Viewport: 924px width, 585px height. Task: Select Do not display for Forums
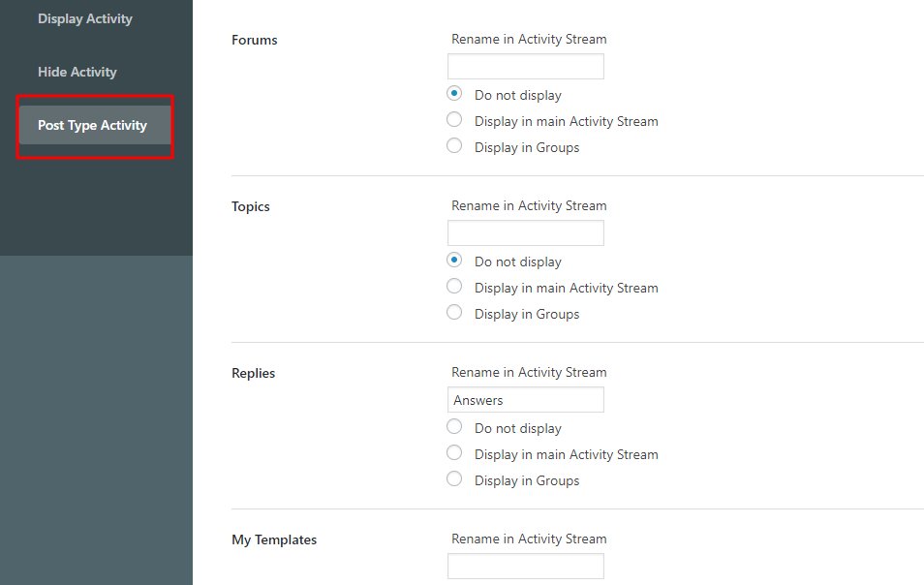tap(454, 94)
